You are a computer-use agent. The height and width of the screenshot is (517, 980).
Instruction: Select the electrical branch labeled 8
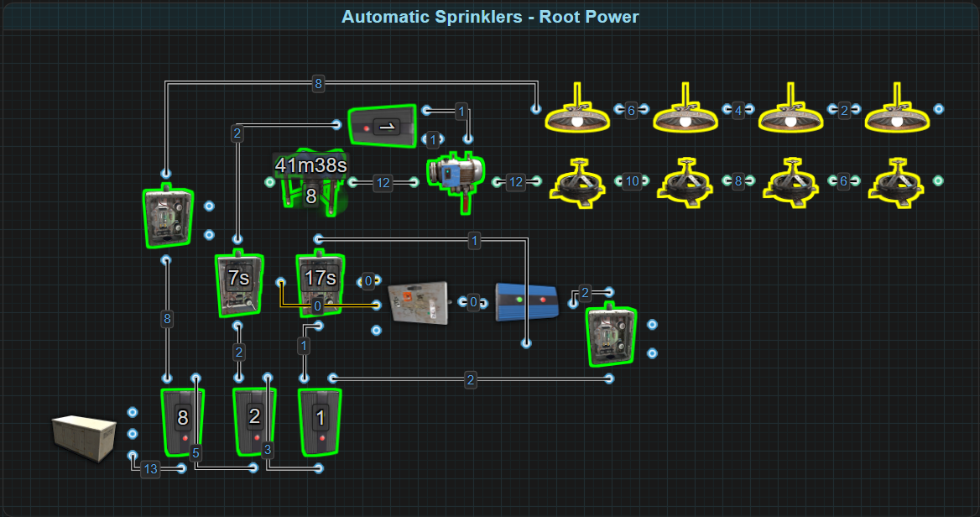pyautogui.click(x=183, y=422)
